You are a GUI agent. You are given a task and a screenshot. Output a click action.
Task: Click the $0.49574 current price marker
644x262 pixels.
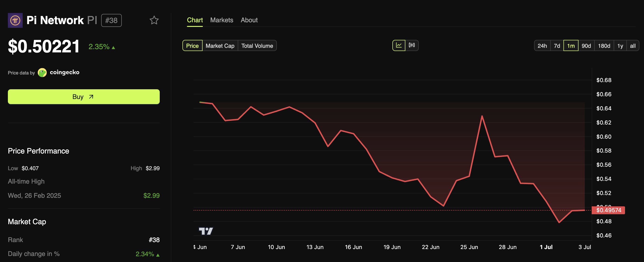[x=608, y=210]
